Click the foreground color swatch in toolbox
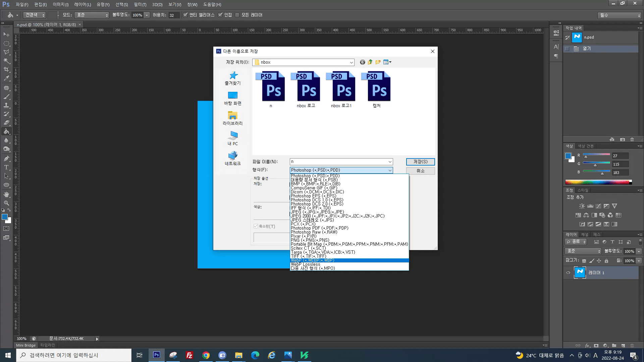Image resolution: width=644 pixels, height=362 pixels. (x=5, y=217)
